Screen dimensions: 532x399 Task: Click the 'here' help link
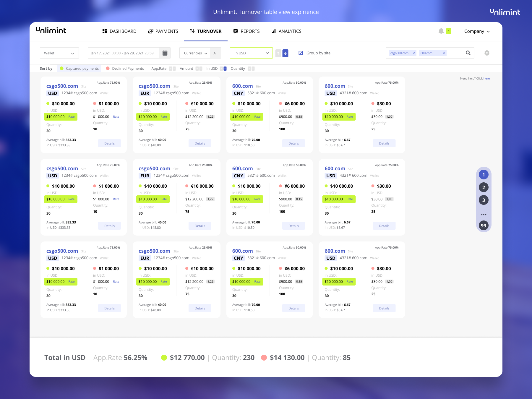pos(486,79)
